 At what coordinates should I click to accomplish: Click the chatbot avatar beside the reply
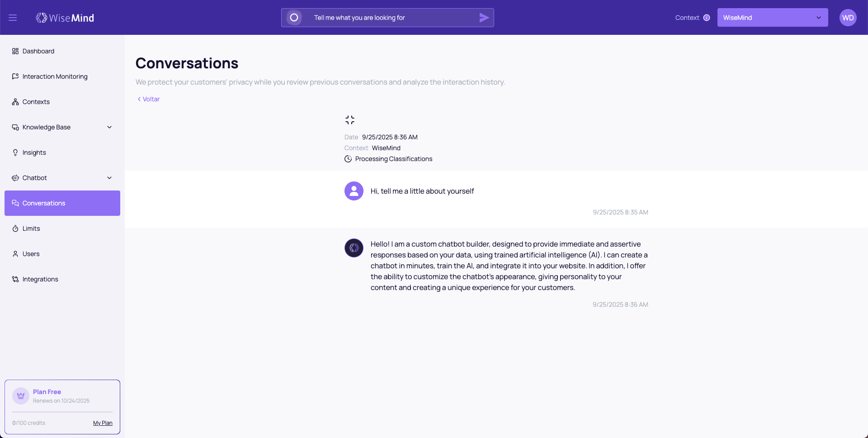pos(354,248)
